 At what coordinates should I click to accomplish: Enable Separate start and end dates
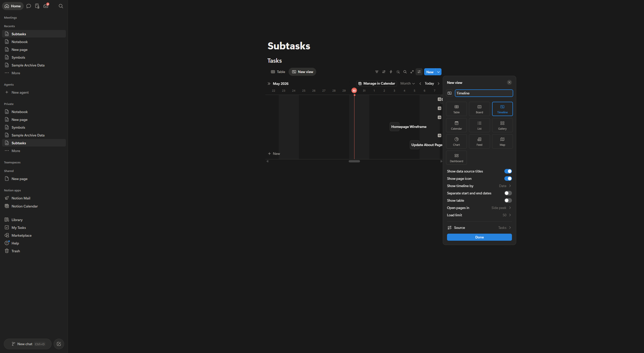point(508,193)
